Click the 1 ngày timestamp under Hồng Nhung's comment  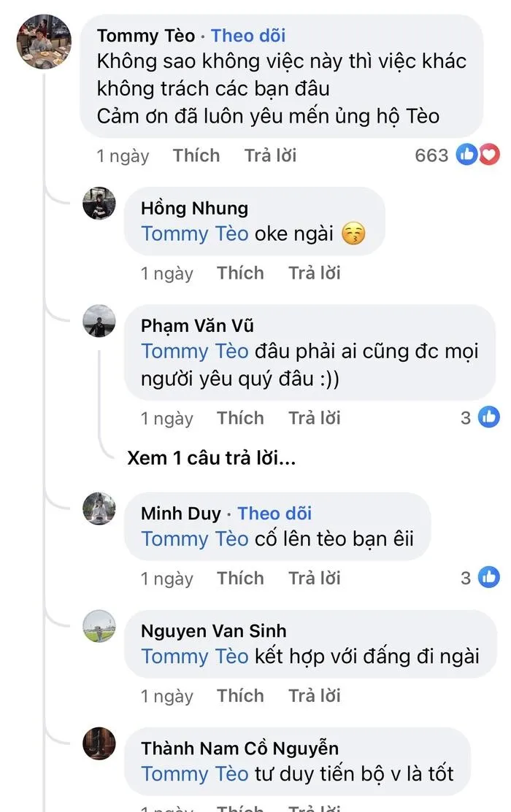(167, 272)
